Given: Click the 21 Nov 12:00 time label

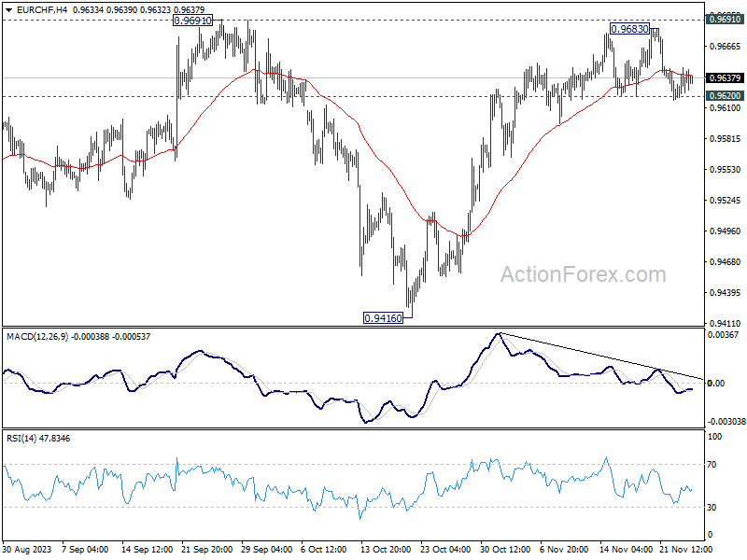Looking at the screenshot, I should click(x=685, y=549).
